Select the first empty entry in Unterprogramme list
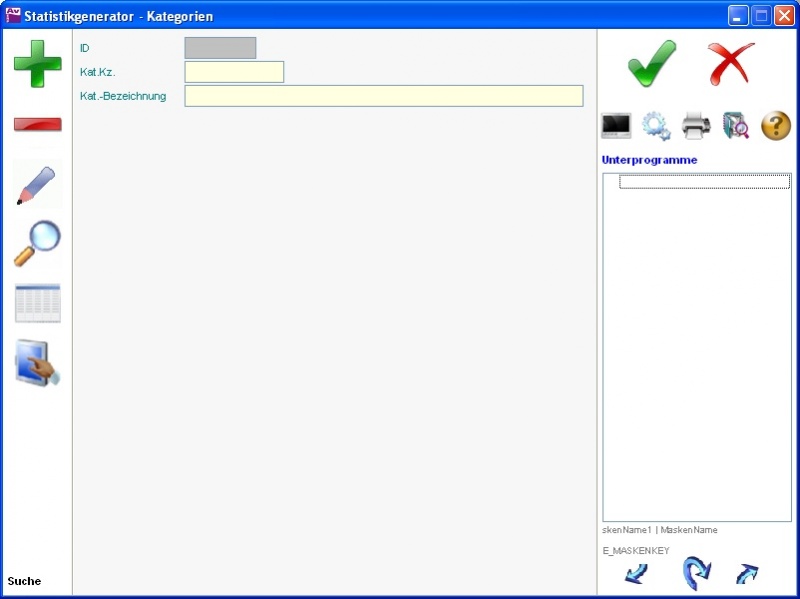Screen dimensions: 800x599 coord(704,182)
